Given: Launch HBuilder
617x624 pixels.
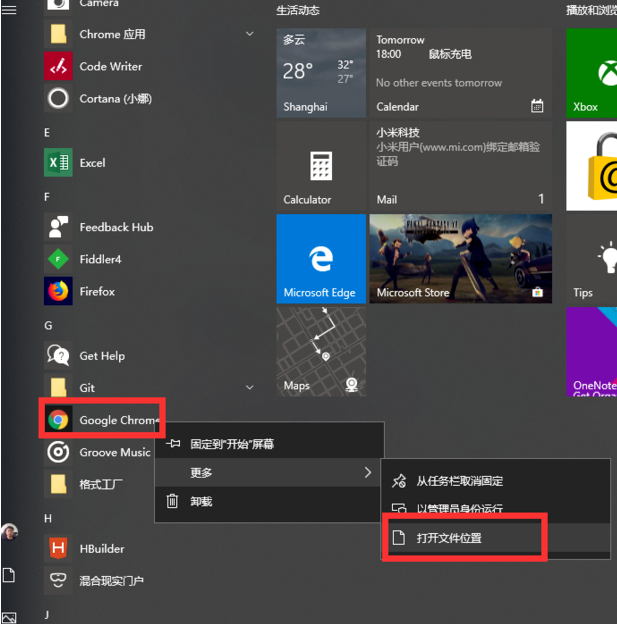Looking at the screenshot, I should pos(149,549).
